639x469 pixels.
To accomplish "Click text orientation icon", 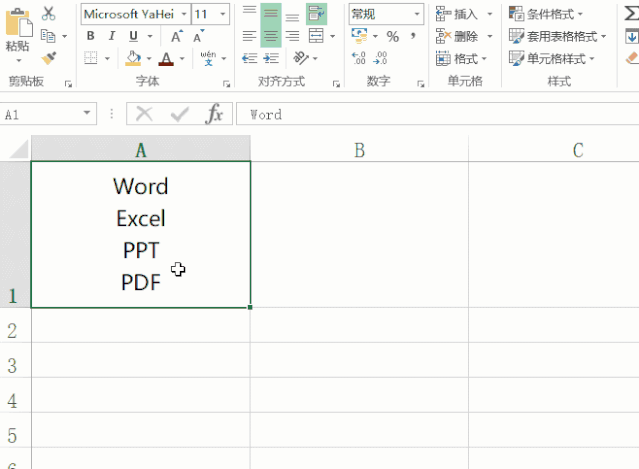I will click(301, 58).
